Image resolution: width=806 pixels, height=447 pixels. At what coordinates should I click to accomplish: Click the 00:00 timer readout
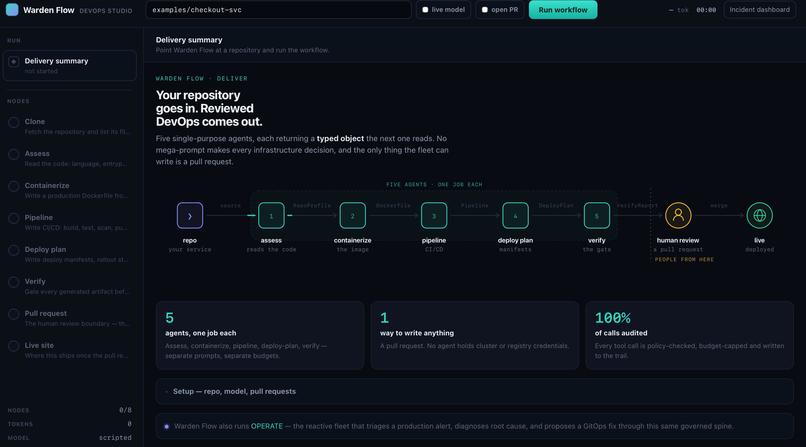pyautogui.click(x=706, y=10)
